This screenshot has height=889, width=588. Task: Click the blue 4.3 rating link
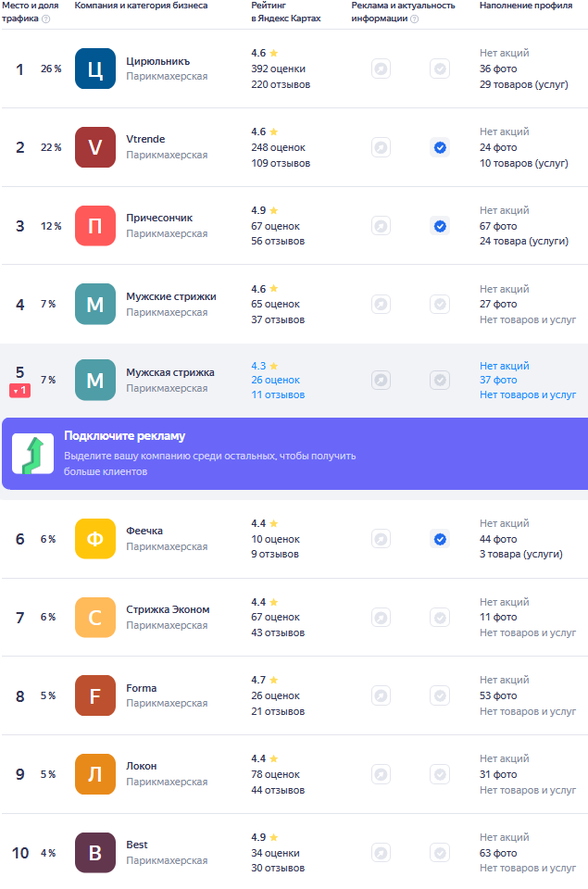click(264, 366)
